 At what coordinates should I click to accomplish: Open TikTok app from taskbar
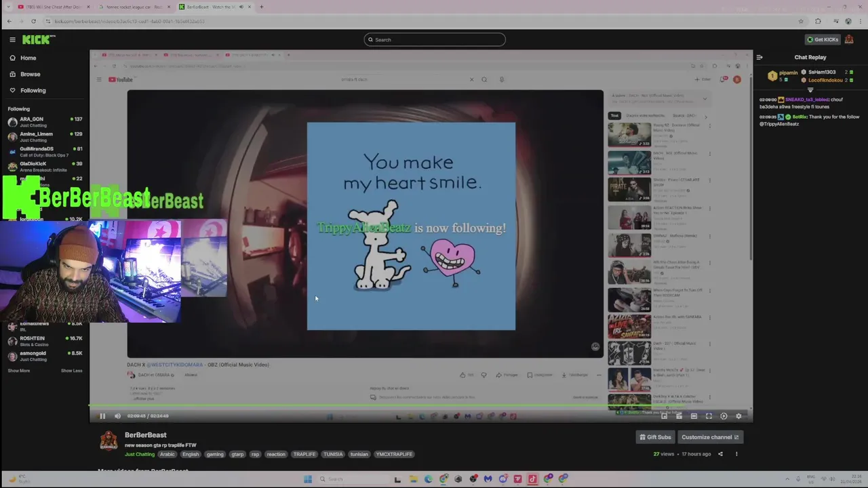(x=532, y=479)
